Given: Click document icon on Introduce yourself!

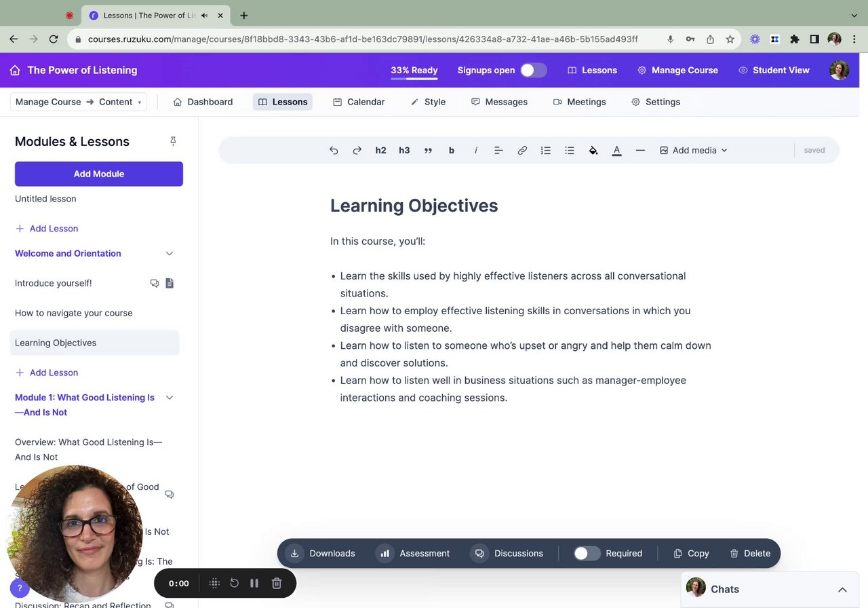Looking at the screenshot, I should point(170,283).
